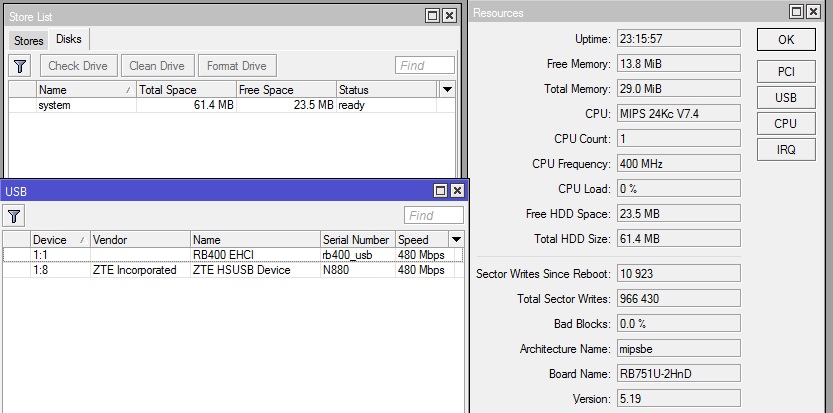This screenshot has width=833, height=413.
Task: Click the CPU Frequency 400 MHz field
Action: tap(678, 164)
